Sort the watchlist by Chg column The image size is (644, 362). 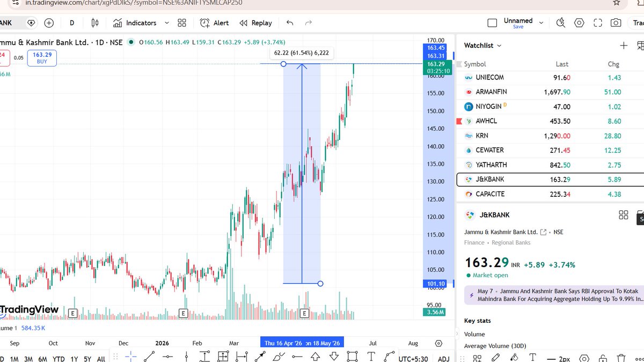point(613,64)
